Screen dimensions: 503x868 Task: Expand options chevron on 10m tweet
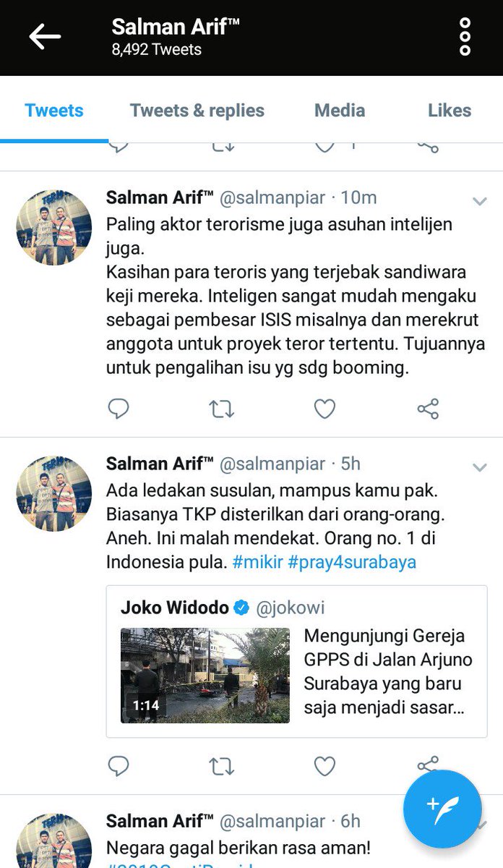[479, 202]
